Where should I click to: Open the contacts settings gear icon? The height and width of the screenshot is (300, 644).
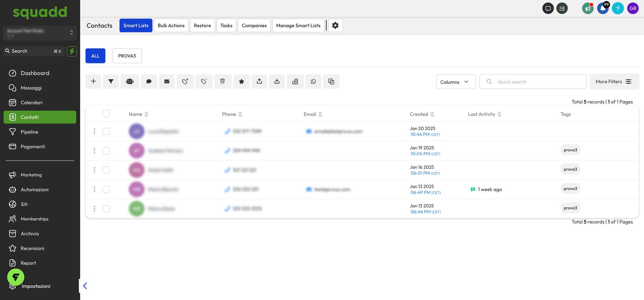click(335, 25)
